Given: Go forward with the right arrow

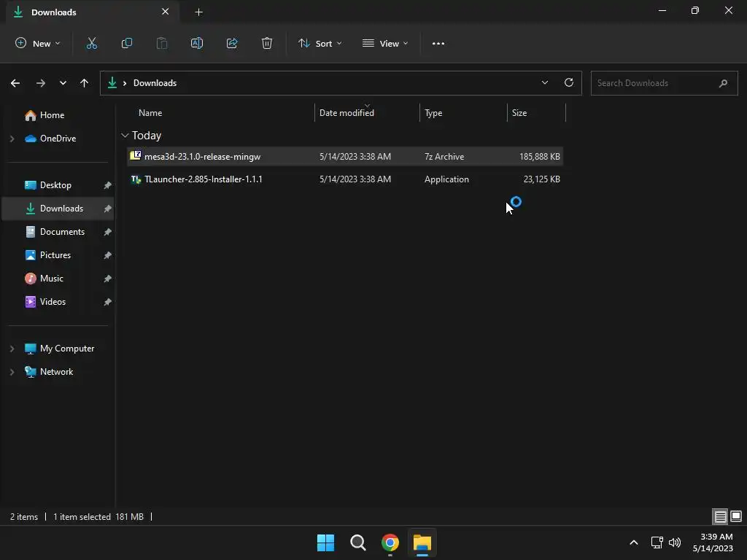Looking at the screenshot, I should coord(41,83).
